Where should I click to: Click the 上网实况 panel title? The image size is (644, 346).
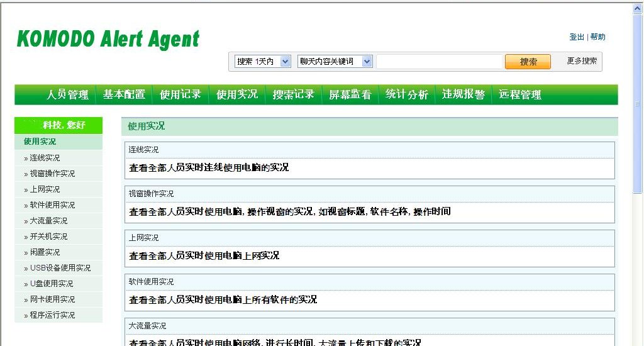tap(143, 238)
